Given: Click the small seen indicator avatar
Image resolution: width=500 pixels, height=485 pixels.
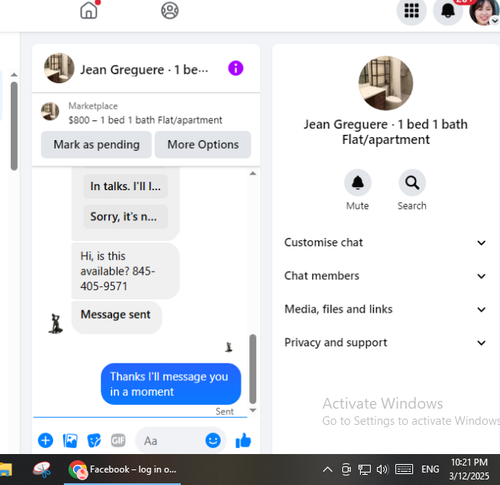Looking at the screenshot, I should [x=229, y=347].
